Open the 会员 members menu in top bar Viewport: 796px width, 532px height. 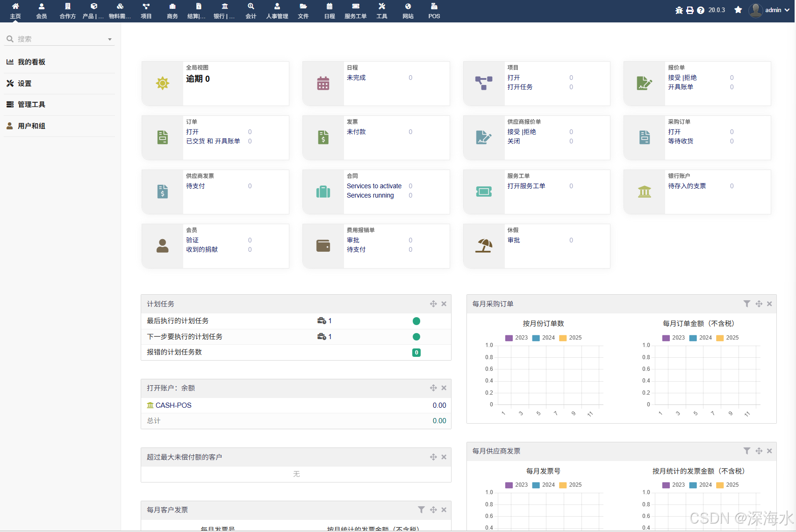(x=42, y=11)
